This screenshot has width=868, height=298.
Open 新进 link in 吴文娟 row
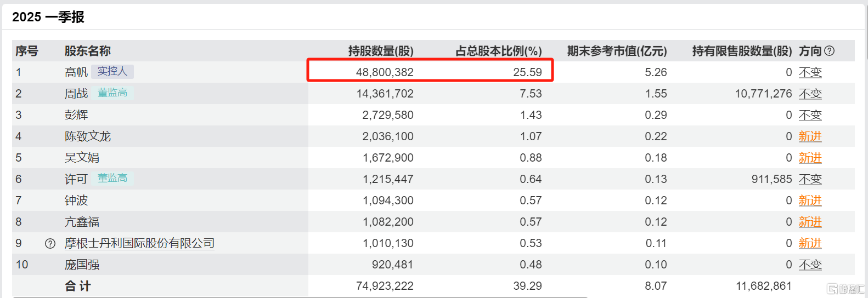[x=810, y=158]
